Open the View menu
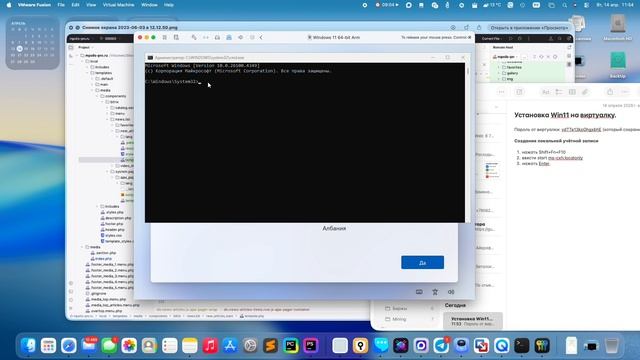The image size is (640, 360). click(91, 5)
